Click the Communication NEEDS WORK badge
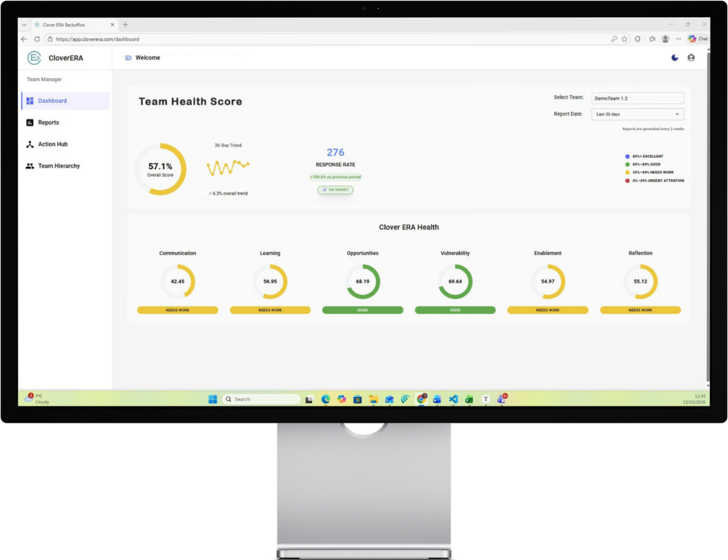Screen dimensions: 728x560 tap(177, 310)
